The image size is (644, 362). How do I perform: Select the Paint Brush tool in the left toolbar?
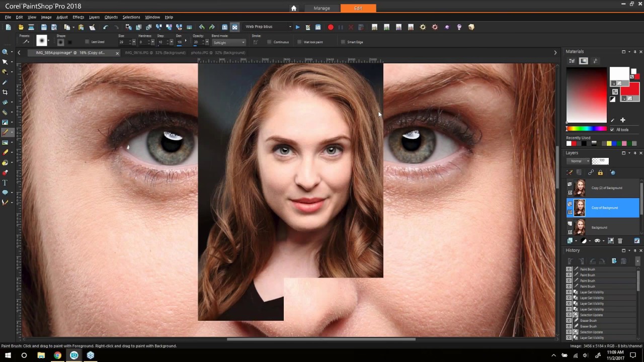click(5, 132)
